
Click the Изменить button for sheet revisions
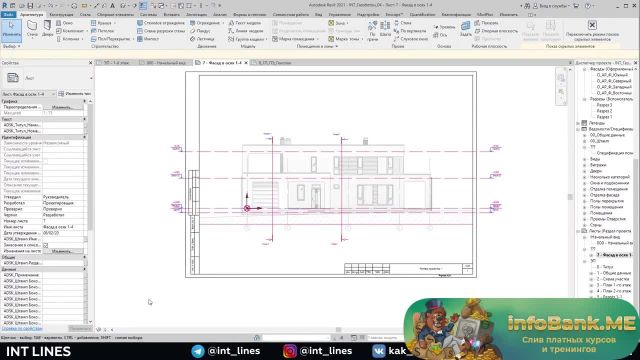click(x=62, y=251)
